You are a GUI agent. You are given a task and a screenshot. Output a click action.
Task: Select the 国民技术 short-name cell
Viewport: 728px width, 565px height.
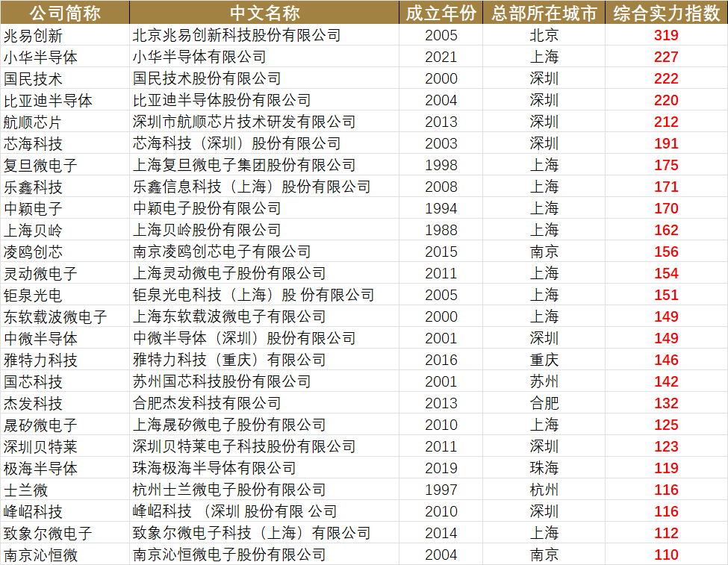[65, 78]
